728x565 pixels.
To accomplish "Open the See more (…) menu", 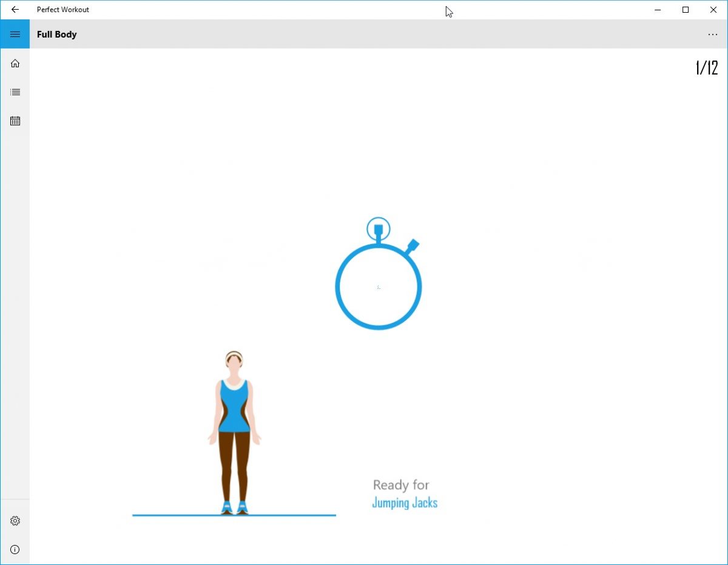I will [713, 35].
